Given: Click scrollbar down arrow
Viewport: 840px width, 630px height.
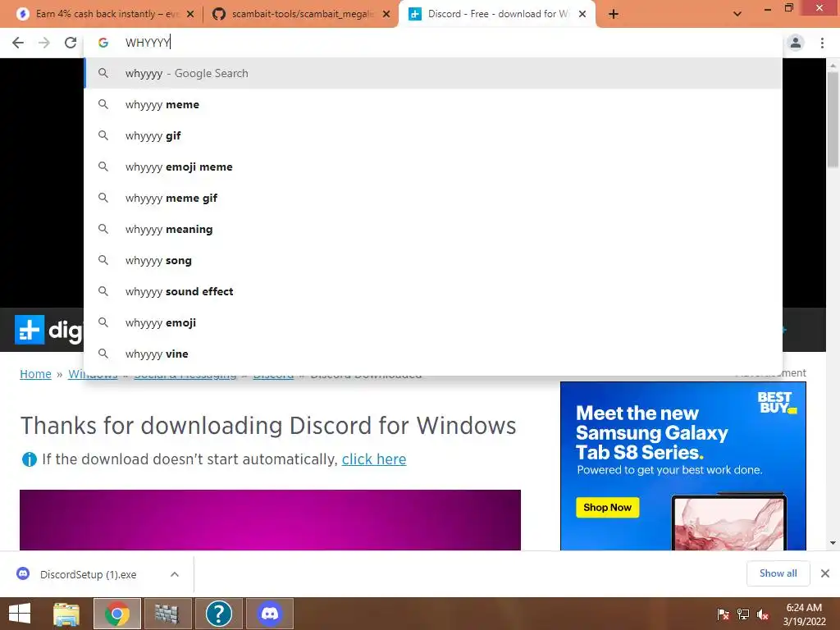Looking at the screenshot, I should (833, 543).
